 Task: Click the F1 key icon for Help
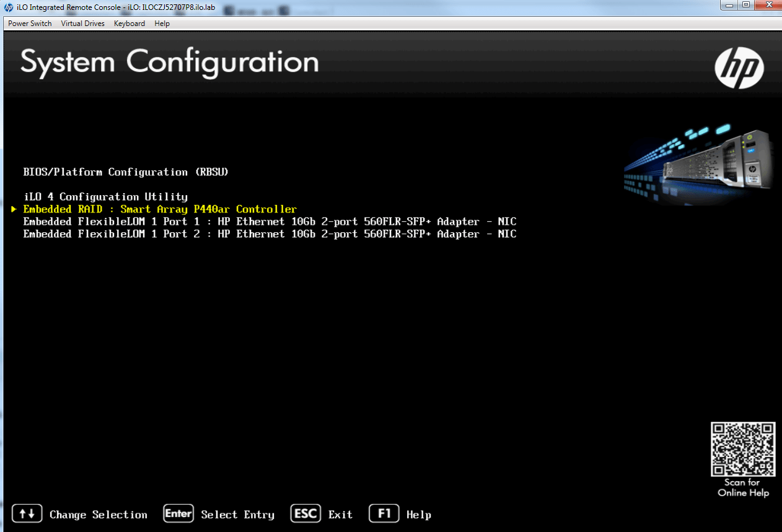[384, 513]
